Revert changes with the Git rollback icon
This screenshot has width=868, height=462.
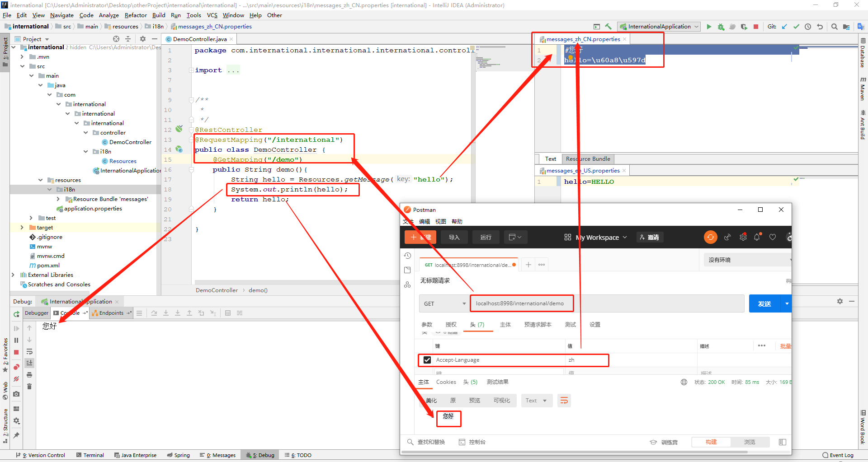click(820, 27)
